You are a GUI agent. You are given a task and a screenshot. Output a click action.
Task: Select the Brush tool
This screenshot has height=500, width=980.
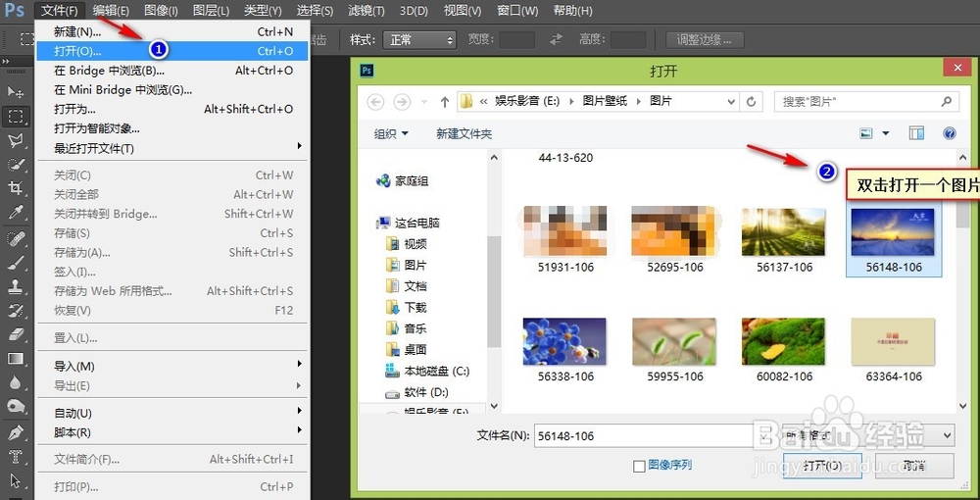pyautogui.click(x=15, y=263)
